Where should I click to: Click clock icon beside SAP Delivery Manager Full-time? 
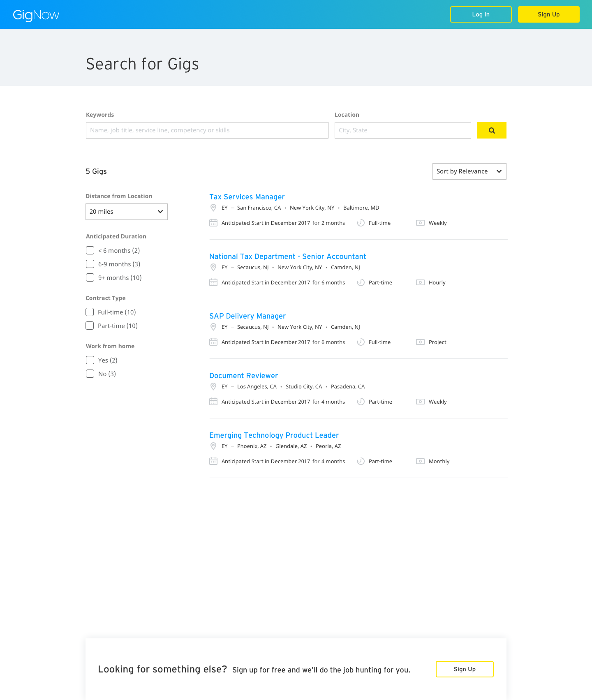coord(361,342)
